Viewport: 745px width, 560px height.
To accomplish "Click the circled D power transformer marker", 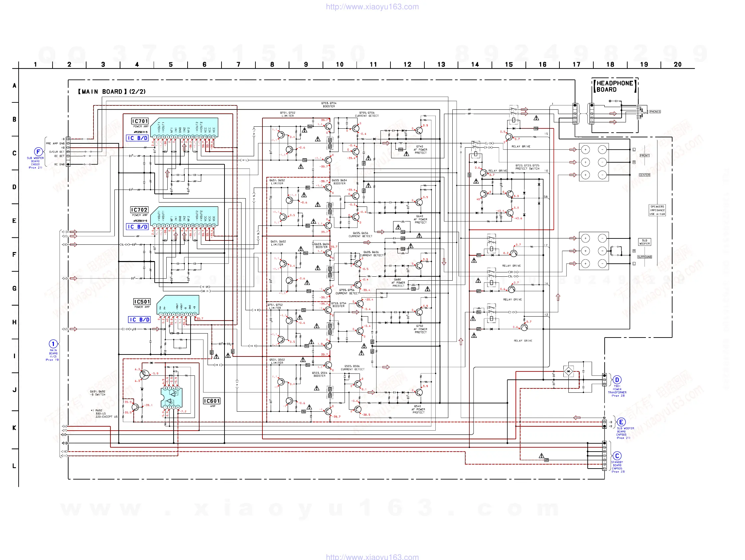I will 617,380.
